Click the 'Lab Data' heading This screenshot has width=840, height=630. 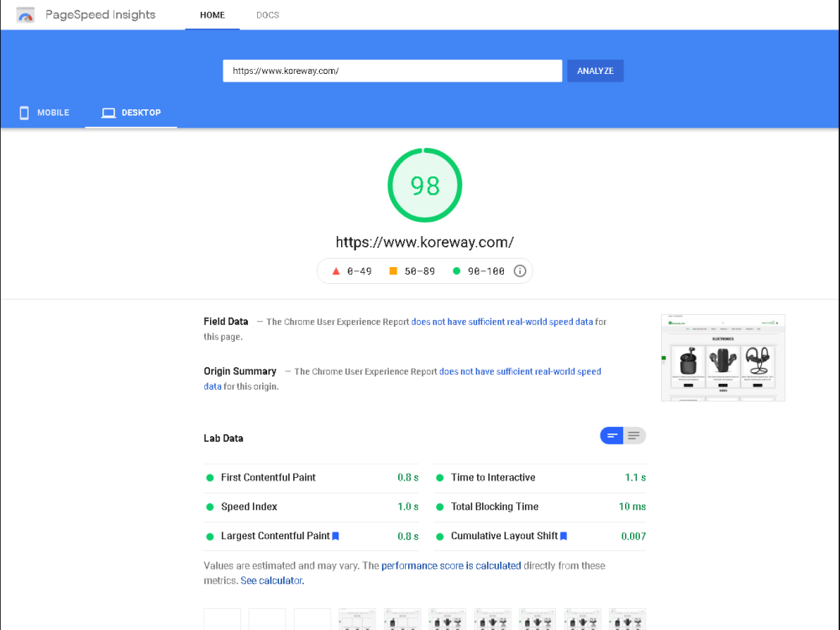tap(223, 438)
